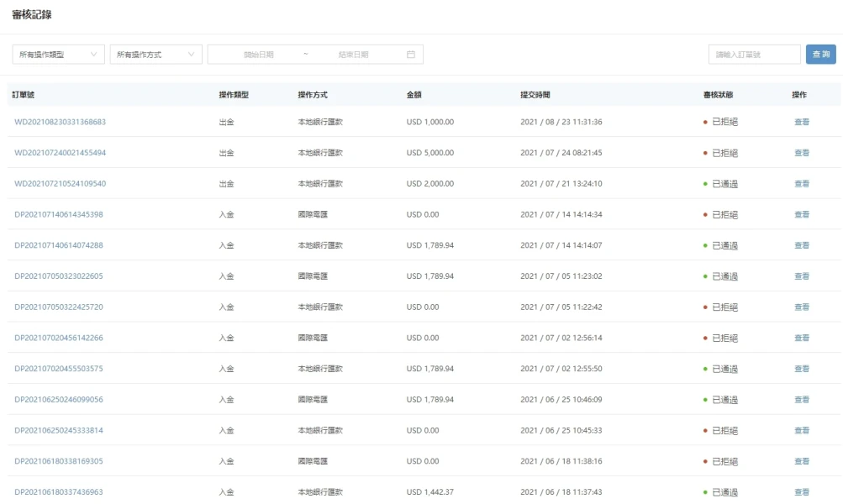Focus the 請輸入訂單號 search input
Viewport: 843px width, 504px height.
pos(754,55)
